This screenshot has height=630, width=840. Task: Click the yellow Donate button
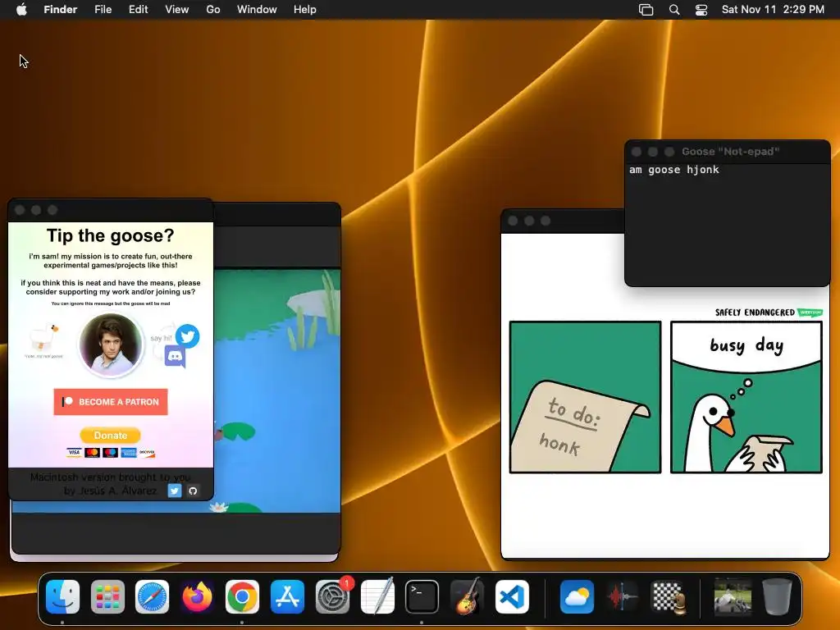pyautogui.click(x=111, y=435)
